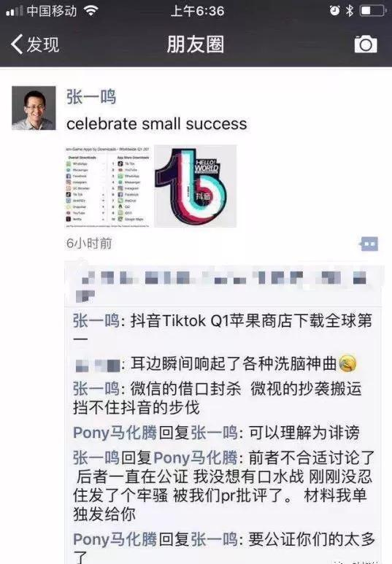The height and width of the screenshot is (564, 392).
Task: Tap 张一鸣 name in the Tiktok Q1 comment
Action: pyautogui.click(x=96, y=320)
